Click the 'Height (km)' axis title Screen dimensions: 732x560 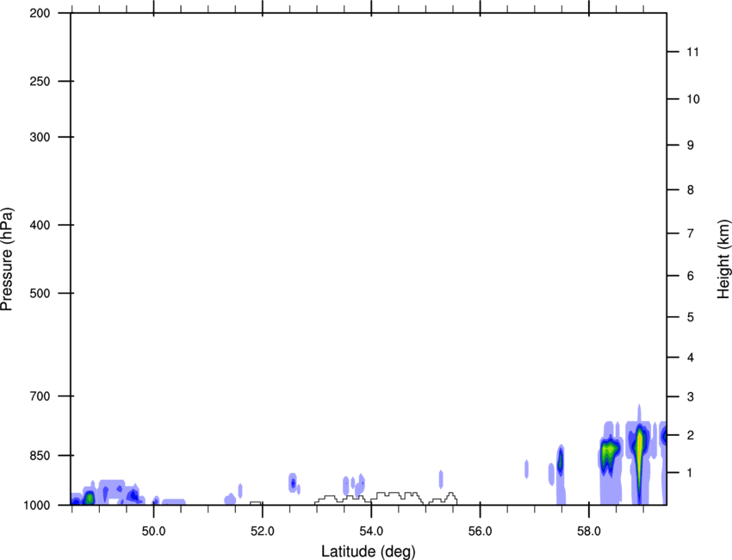(723, 259)
